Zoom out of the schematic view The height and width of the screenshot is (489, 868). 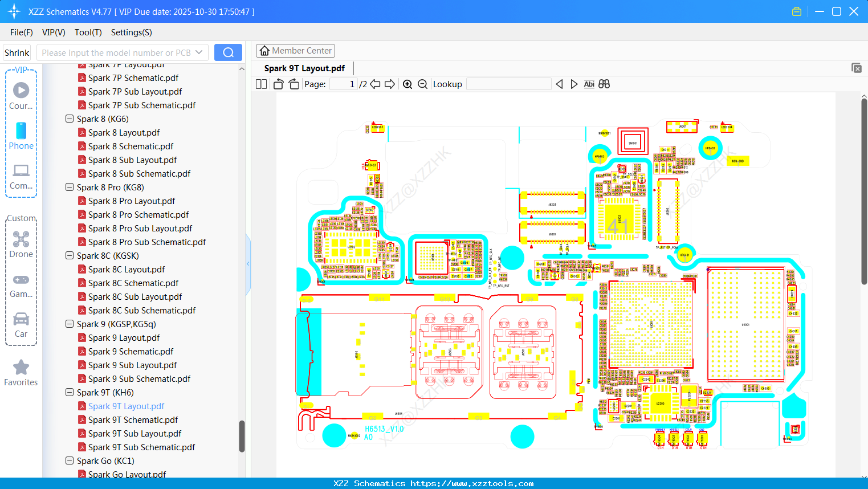(422, 84)
